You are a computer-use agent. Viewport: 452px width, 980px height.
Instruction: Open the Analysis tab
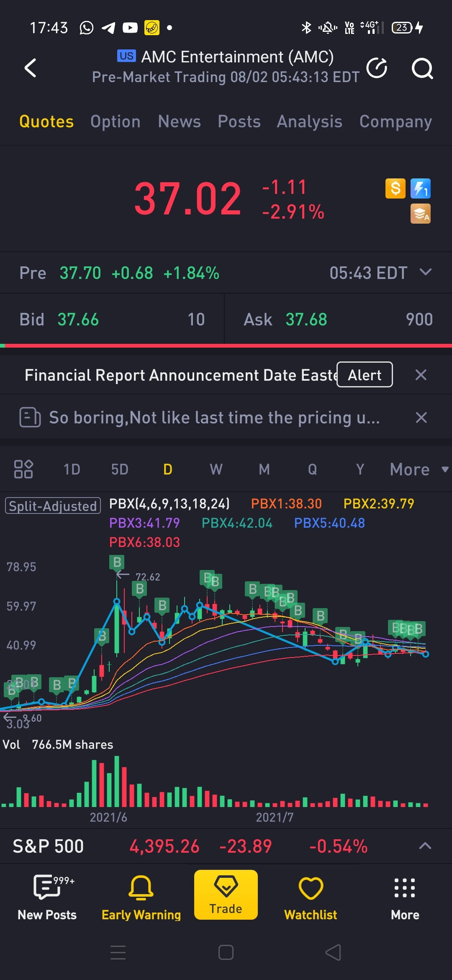tap(310, 121)
